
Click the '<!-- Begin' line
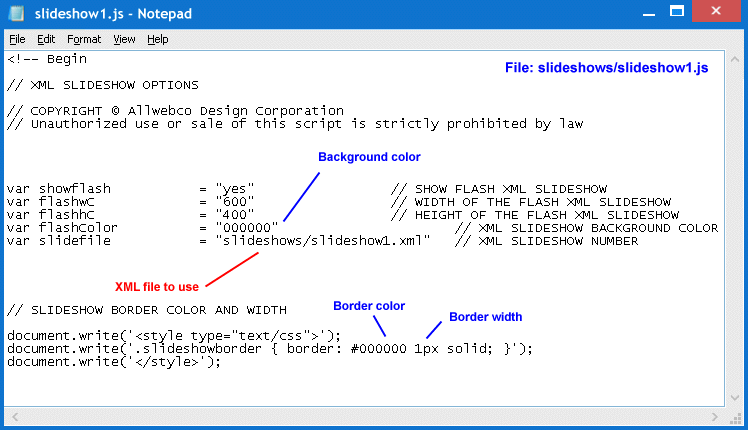(x=47, y=59)
